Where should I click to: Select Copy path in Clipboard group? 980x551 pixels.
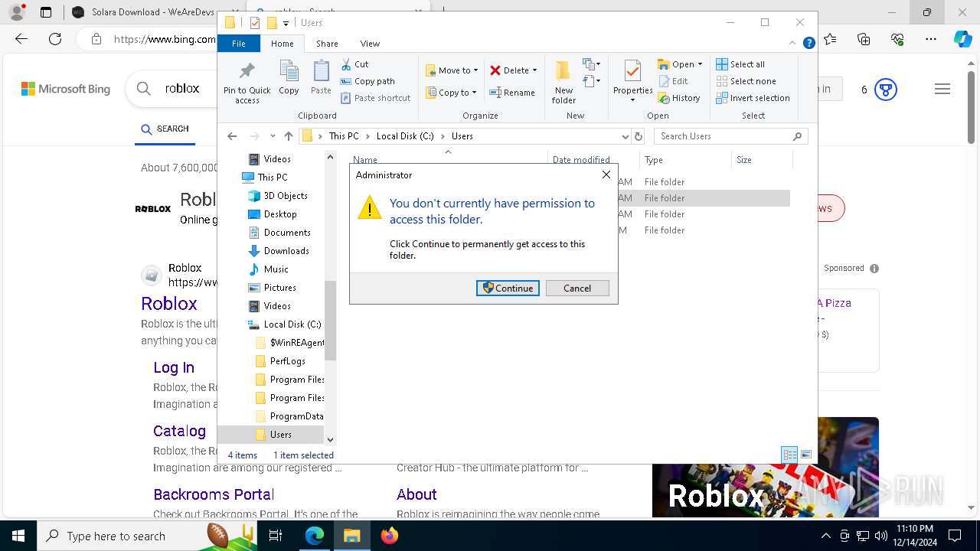coord(367,81)
